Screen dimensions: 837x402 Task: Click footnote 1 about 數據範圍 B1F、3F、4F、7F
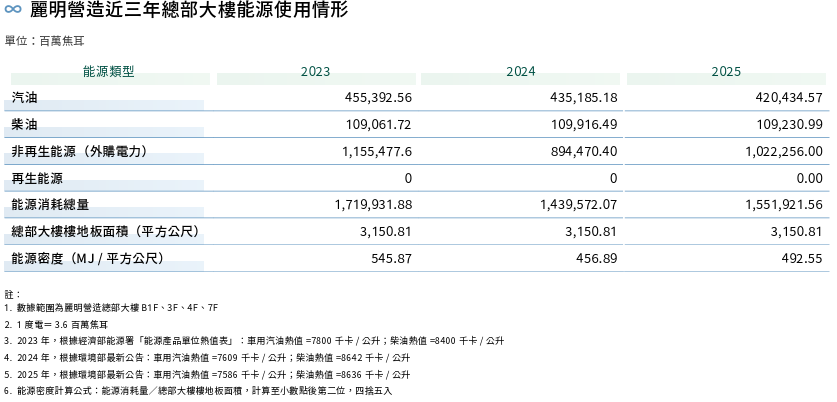(111, 308)
